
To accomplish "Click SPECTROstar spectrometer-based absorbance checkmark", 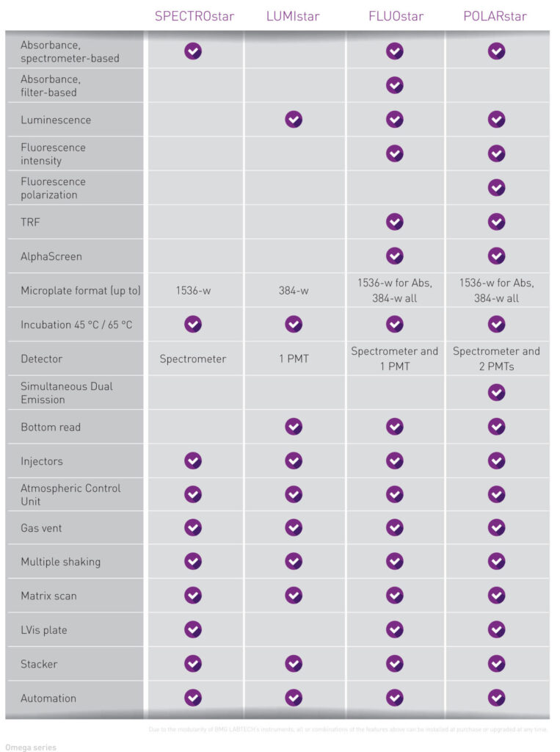I will 193,51.
